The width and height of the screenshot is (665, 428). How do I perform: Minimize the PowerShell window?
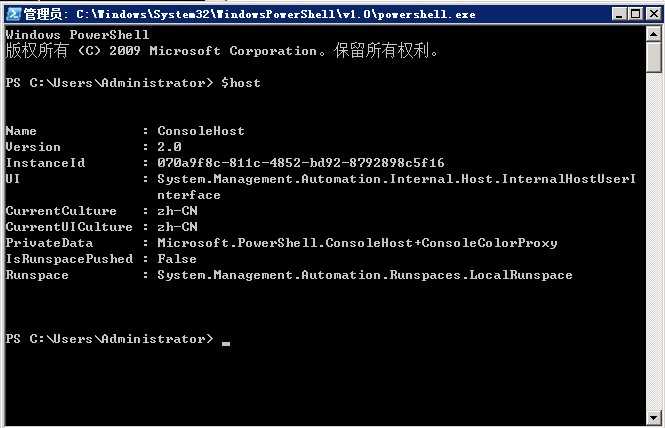point(619,14)
